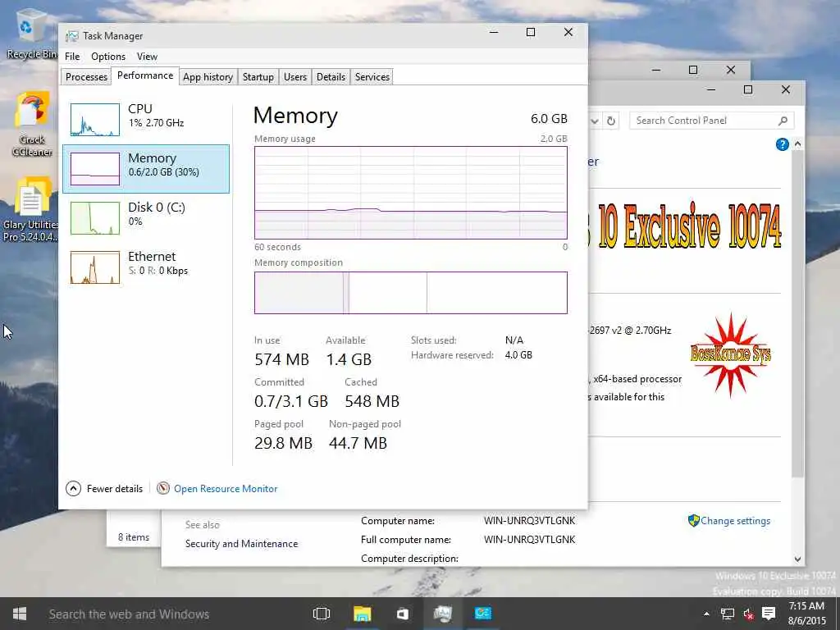
Task: Click the 6.0 GB total memory label
Action: tap(549, 118)
